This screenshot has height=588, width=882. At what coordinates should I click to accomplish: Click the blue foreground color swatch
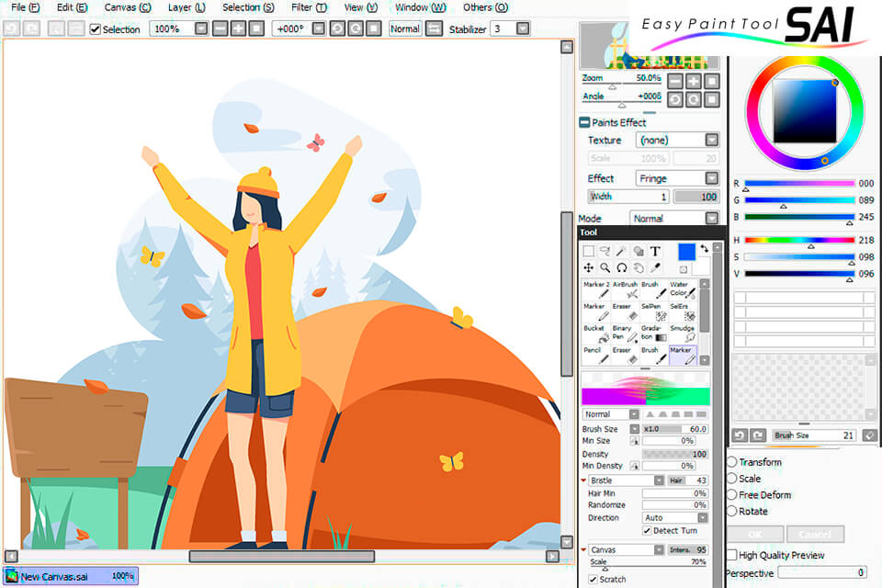(x=686, y=252)
